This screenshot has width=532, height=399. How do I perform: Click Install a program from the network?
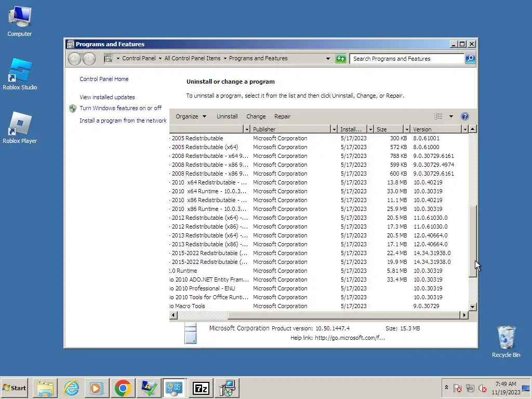click(123, 121)
